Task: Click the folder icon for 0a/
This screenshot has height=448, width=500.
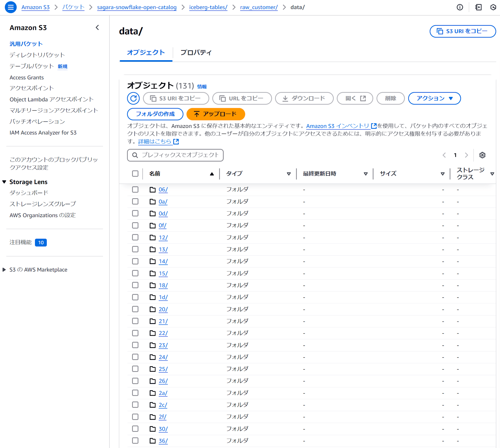Action: click(152, 202)
